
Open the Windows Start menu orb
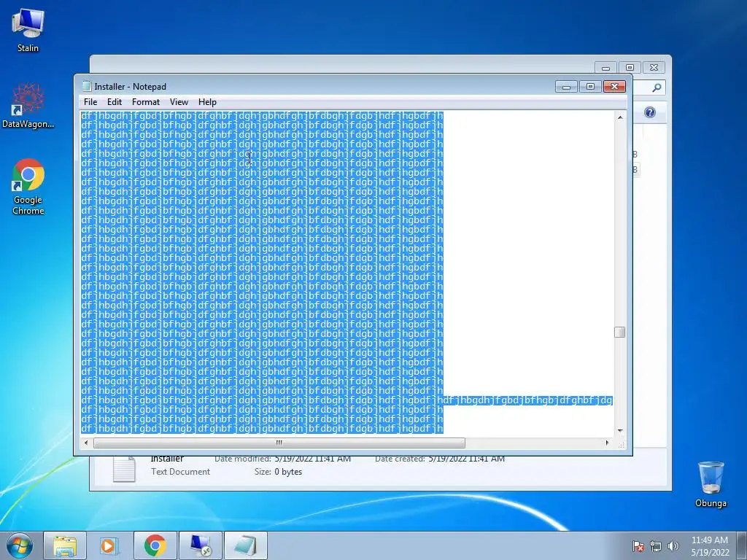pos(20,545)
